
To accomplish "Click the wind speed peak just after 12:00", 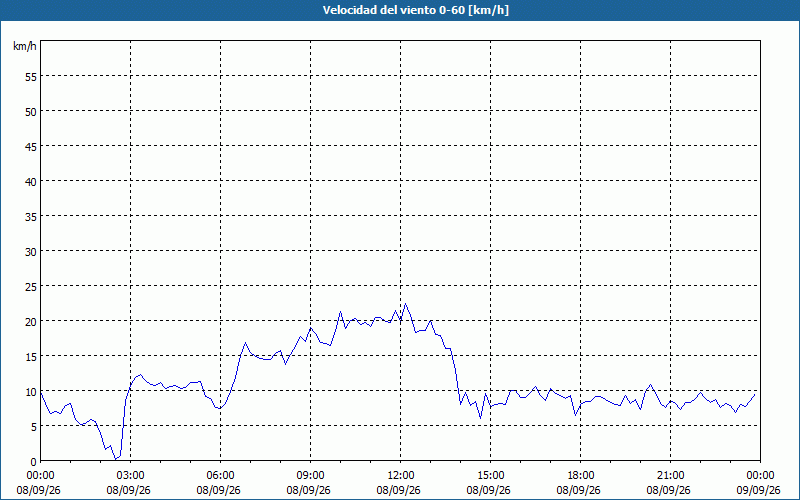I will point(406,304).
